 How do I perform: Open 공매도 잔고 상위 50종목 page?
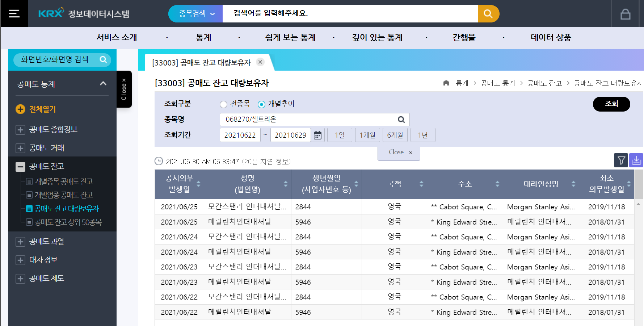click(68, 222)
